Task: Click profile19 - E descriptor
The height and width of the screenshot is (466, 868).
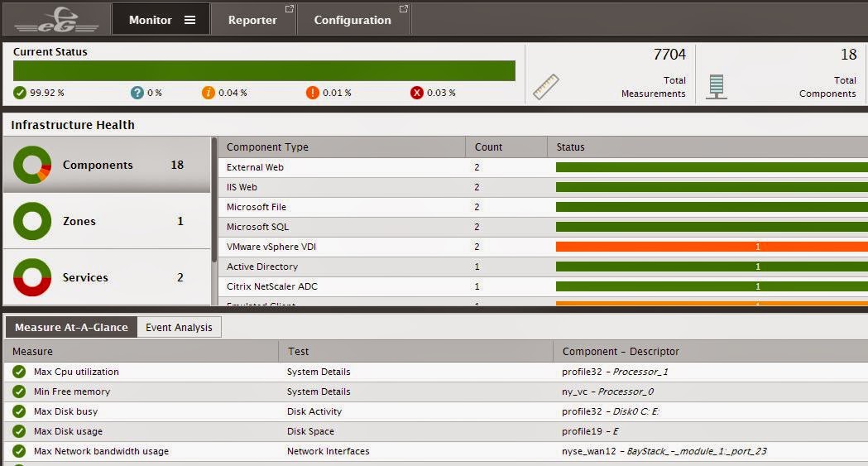Action: [590, 432]
